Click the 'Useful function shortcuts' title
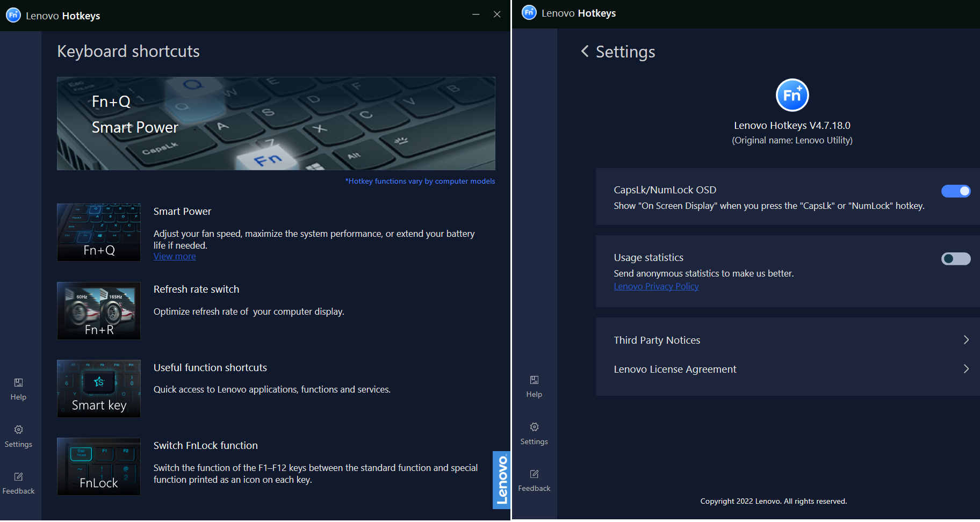The width and height of the screenshot is (980, 522). 210,368
